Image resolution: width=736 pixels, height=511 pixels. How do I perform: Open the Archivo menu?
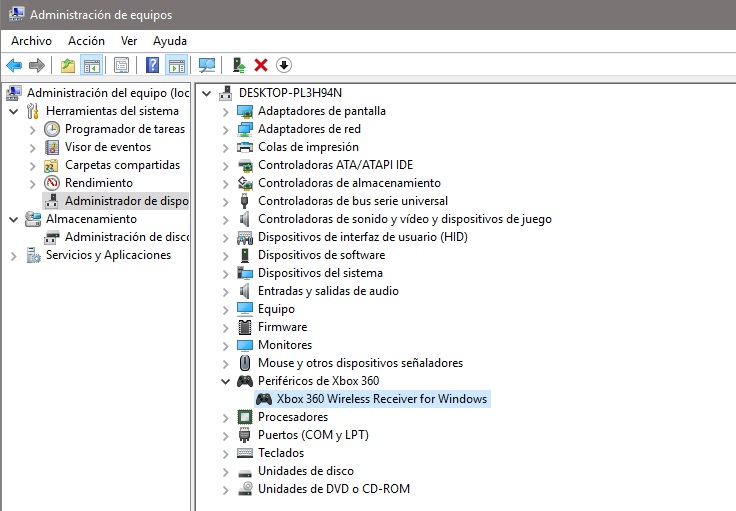31,41
